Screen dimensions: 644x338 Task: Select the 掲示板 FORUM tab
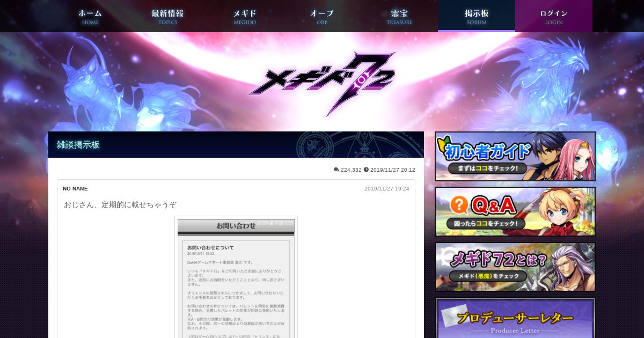pyautogui.click(x=477, y=16)
